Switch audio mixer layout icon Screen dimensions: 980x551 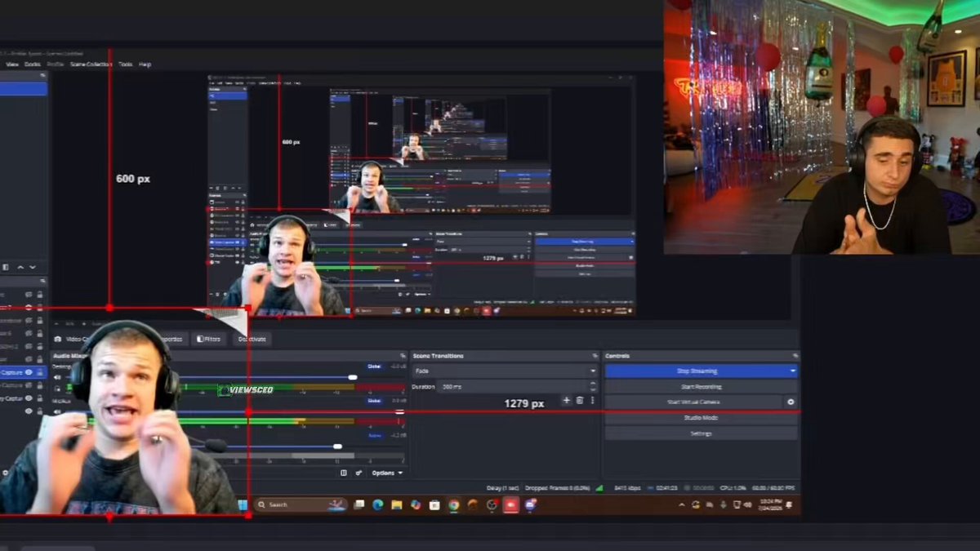pos(344,473)
